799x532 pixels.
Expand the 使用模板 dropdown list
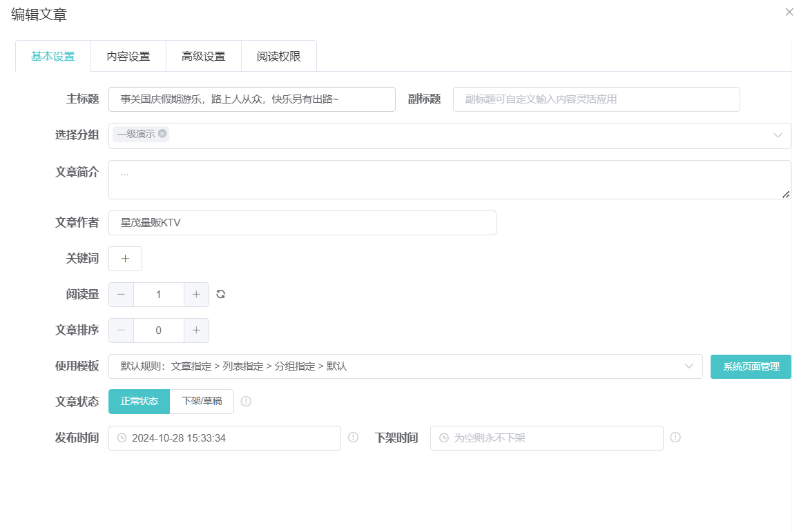click(689, 366)
